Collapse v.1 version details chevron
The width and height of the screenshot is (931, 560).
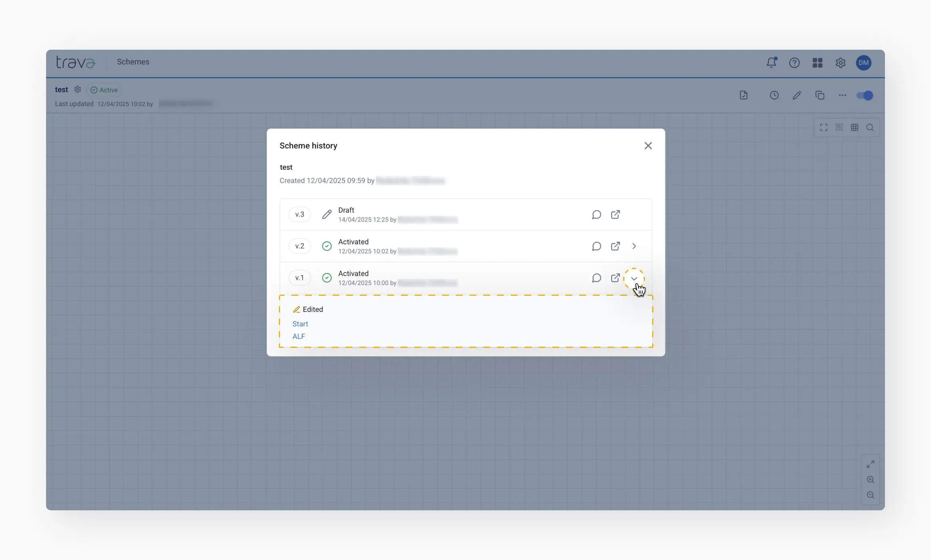pyautogui.click(x=634, y=278)
